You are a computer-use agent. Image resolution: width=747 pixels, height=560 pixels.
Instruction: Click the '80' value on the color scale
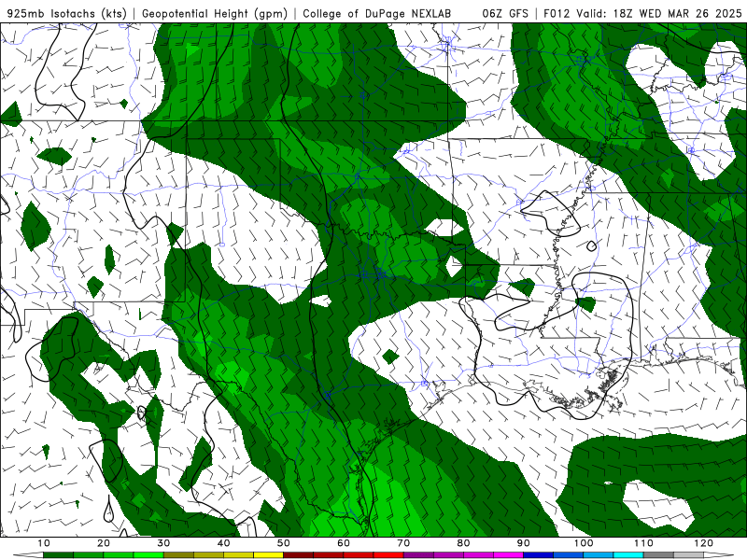[463, 543]
